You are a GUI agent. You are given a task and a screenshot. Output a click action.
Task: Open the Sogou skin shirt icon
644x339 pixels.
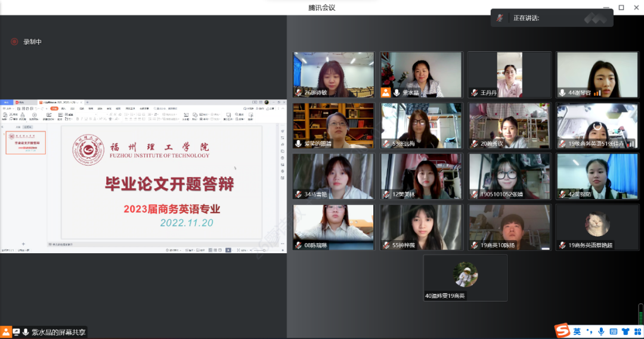(626, 332)
